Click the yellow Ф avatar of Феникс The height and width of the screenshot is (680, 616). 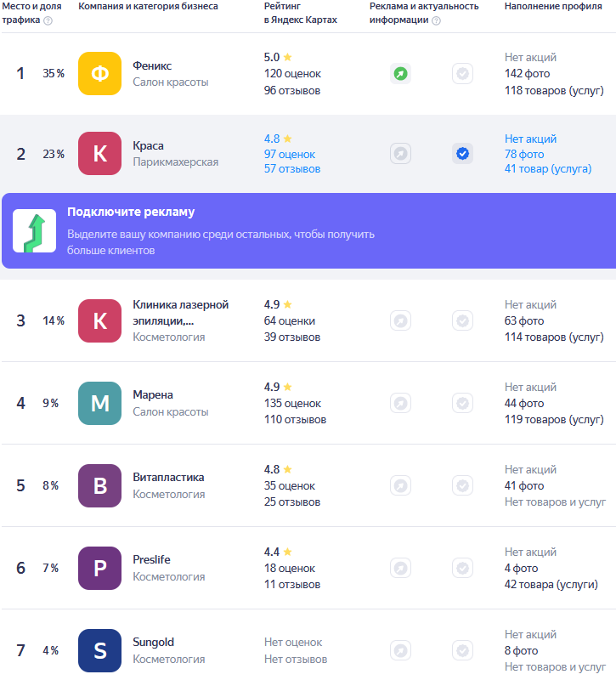click(x=99, y=73)
